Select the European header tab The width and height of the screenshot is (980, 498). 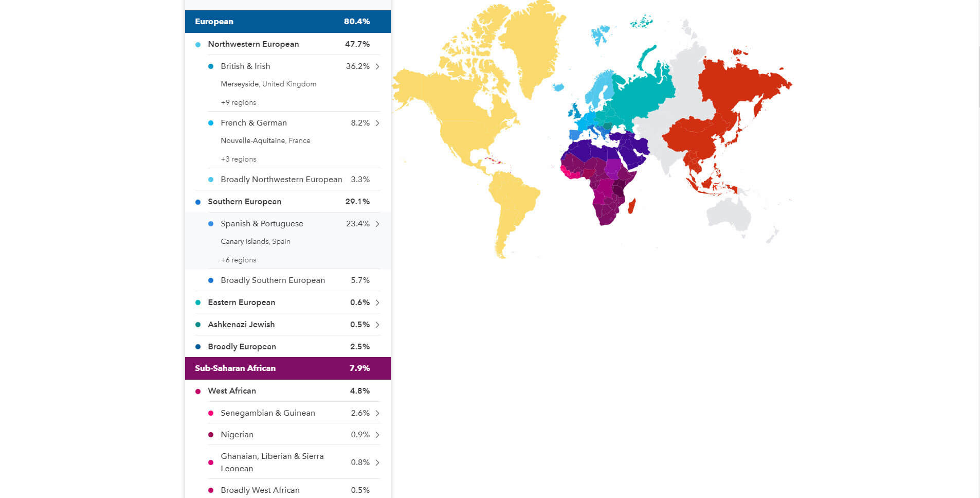click(287, 22)
